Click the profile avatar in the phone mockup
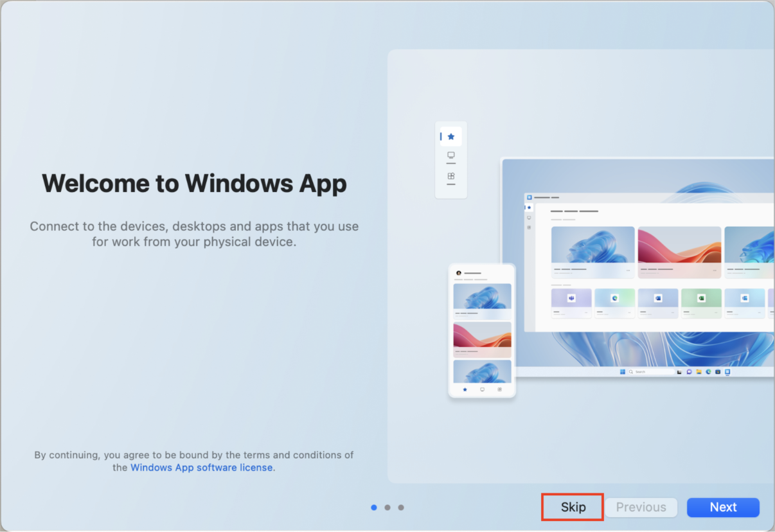This screenshot has width=775, height=532. (x=458, y=273)
